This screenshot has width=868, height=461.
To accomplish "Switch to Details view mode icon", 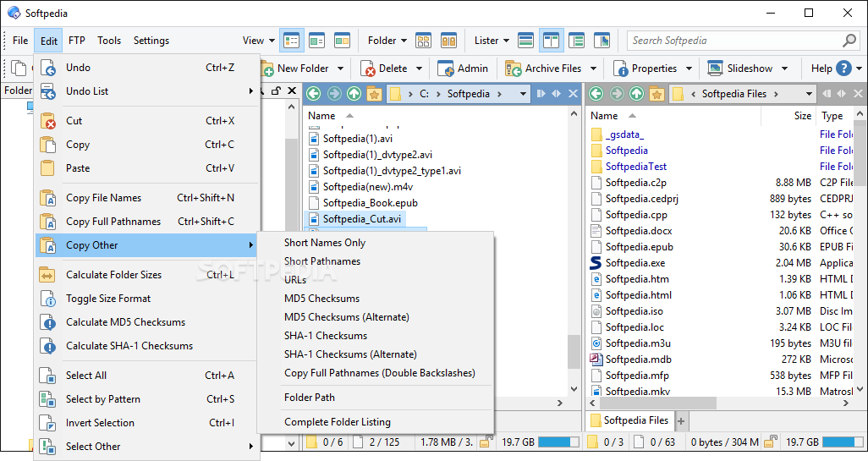I will coord(291,41).
